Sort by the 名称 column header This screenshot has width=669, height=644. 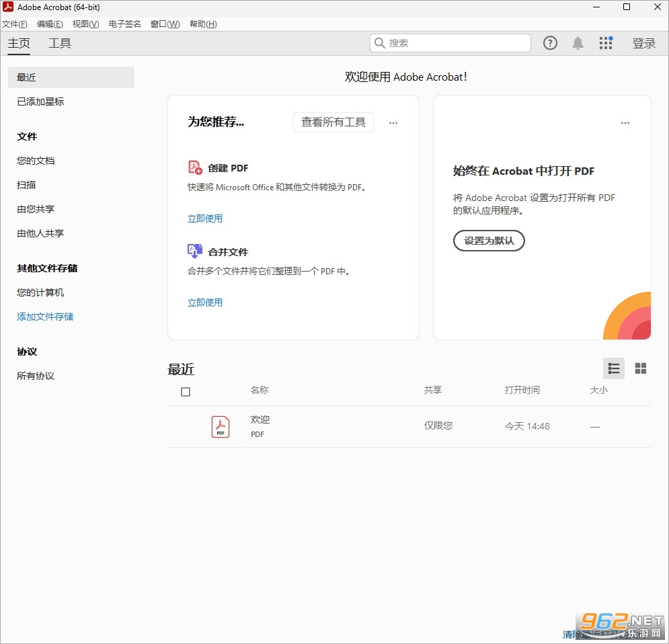(x=260, y=390)
